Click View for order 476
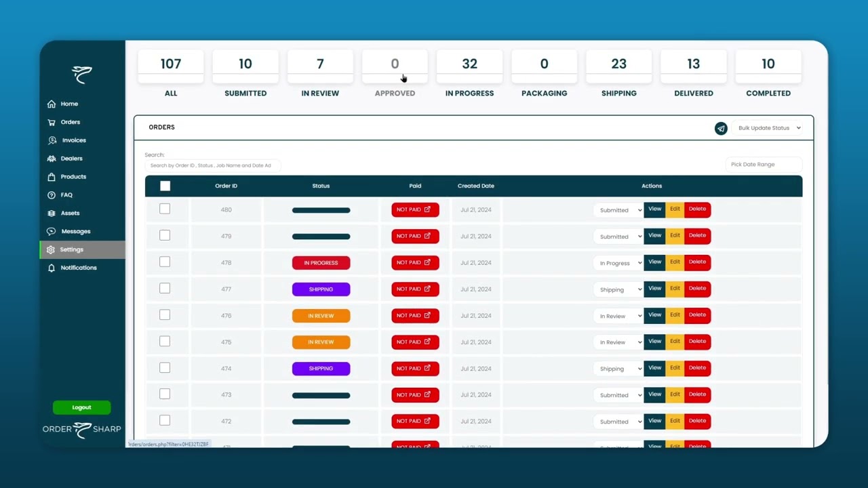The height and width of the screenshot is (488, 868). (x=654, y=315)
